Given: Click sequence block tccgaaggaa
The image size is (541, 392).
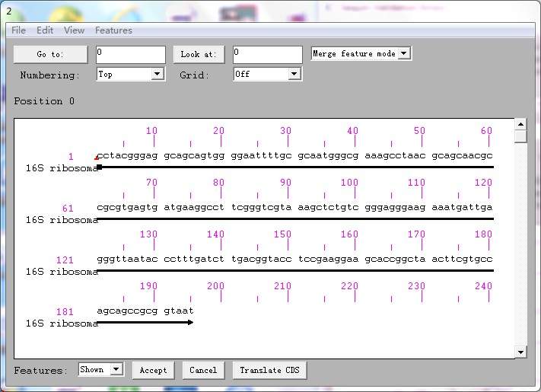Looking at the screenshot, I should coord(328,259).
